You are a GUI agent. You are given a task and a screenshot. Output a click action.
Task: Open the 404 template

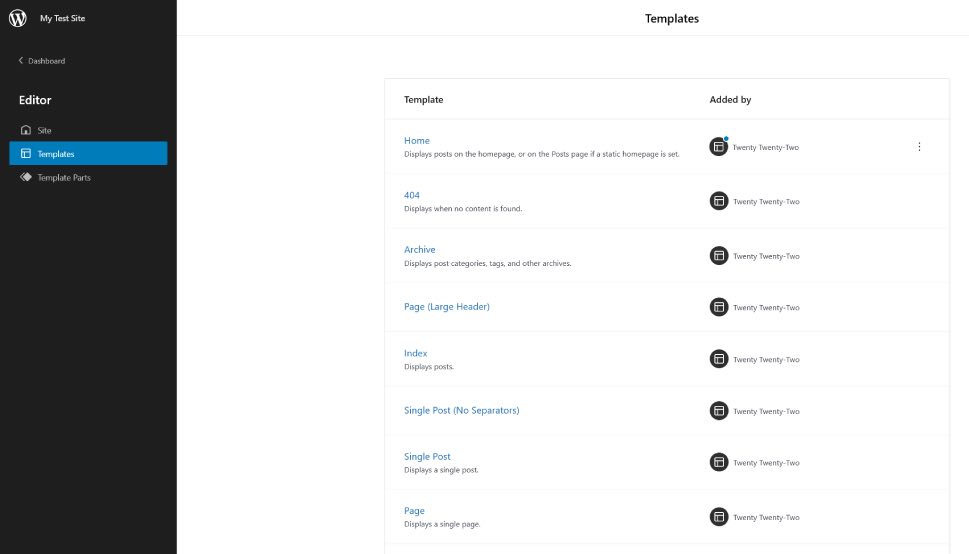412,195
